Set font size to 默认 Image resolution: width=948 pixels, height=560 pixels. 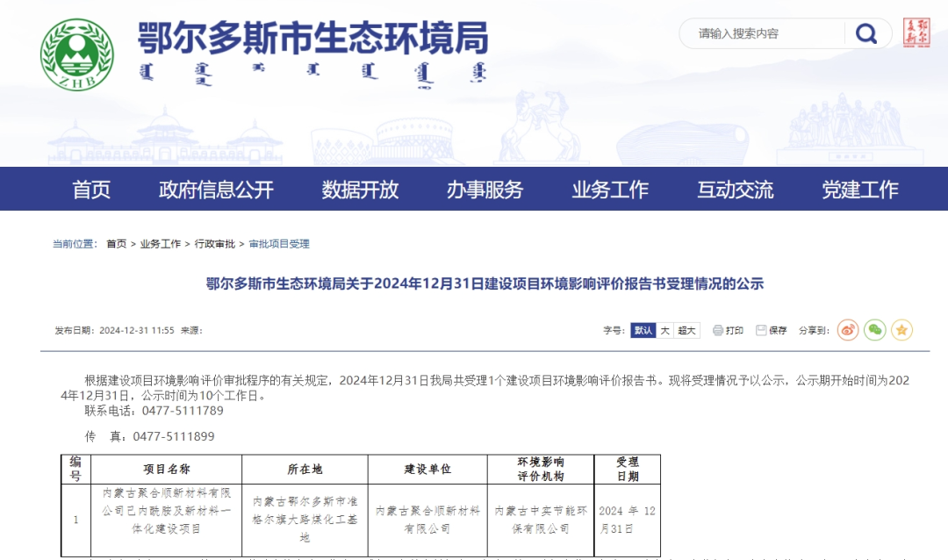click(x=643, y=331)
